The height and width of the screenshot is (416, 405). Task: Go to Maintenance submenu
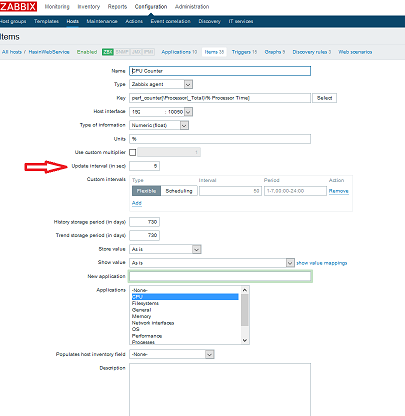pos(102,21)
